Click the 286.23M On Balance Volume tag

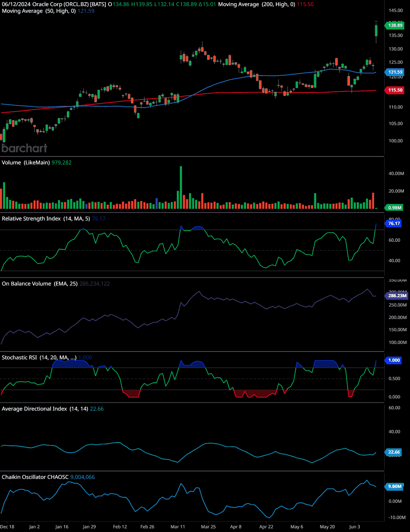[x=397, y=296]
